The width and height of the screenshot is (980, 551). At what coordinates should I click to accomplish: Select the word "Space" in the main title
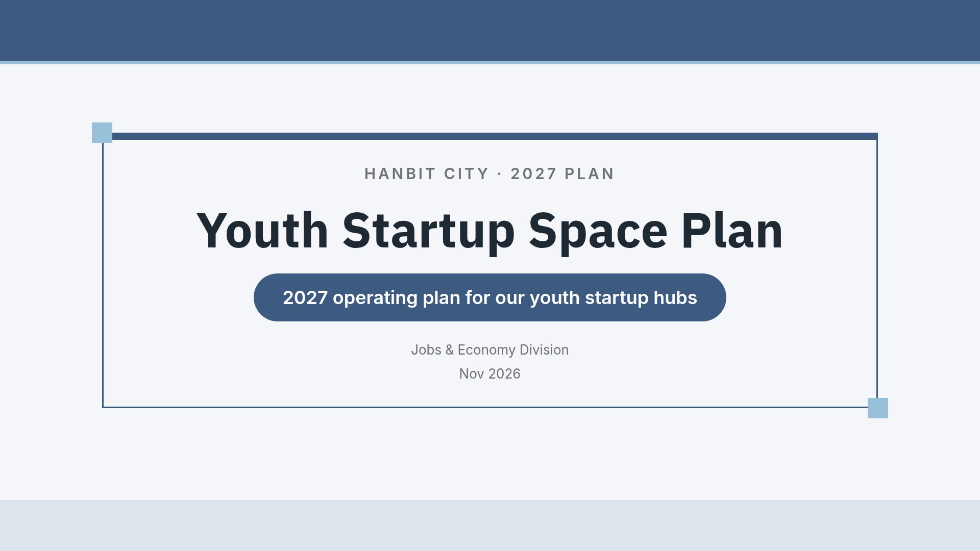598,232
